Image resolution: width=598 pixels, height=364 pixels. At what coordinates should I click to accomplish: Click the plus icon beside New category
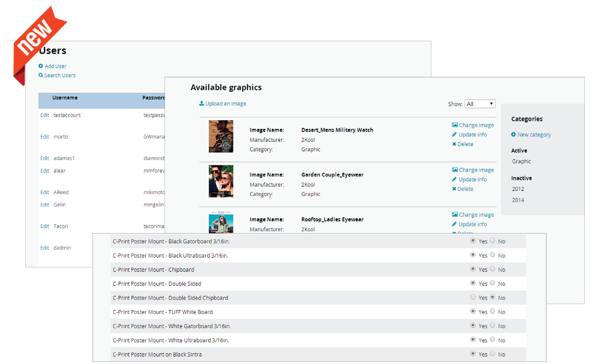[513, 135]
